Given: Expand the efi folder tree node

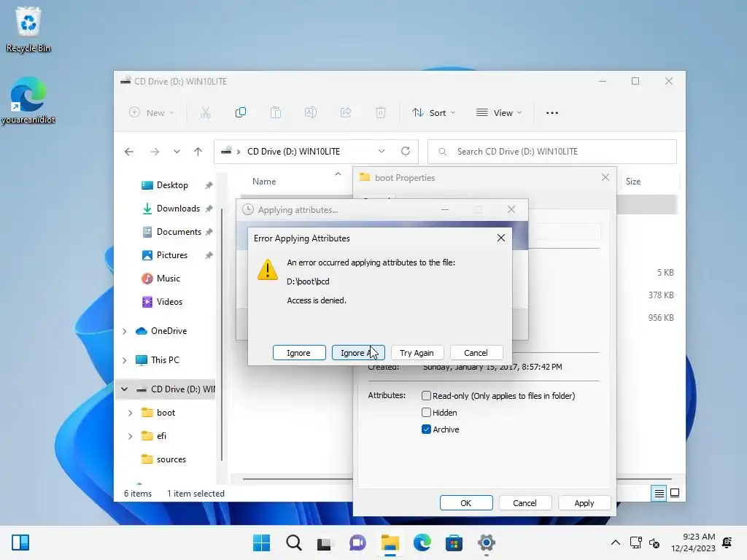Looking at the screenshot, I should point(131,436).
